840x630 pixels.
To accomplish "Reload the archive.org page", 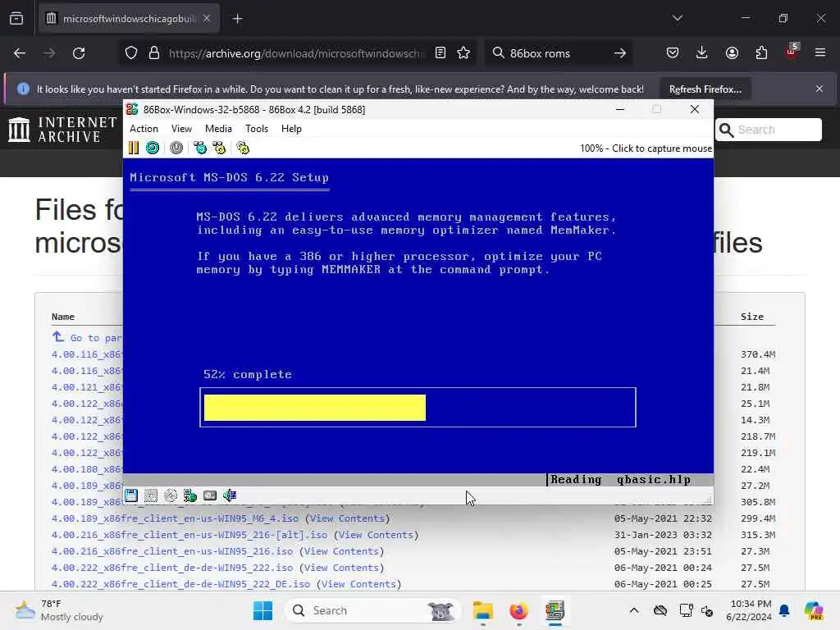I will pyautogui.click(x=79, y=53).
